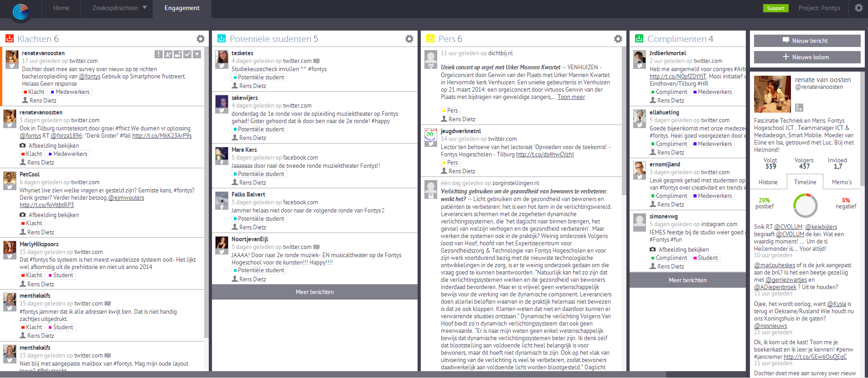Click the yellow Pers column icon
The height and width of the screenshot is (378, 868).
point(430,38)
